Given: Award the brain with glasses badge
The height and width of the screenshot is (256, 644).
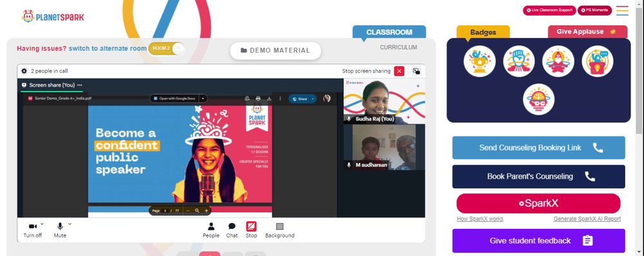Looking at the screenshot, I should 538,99.
